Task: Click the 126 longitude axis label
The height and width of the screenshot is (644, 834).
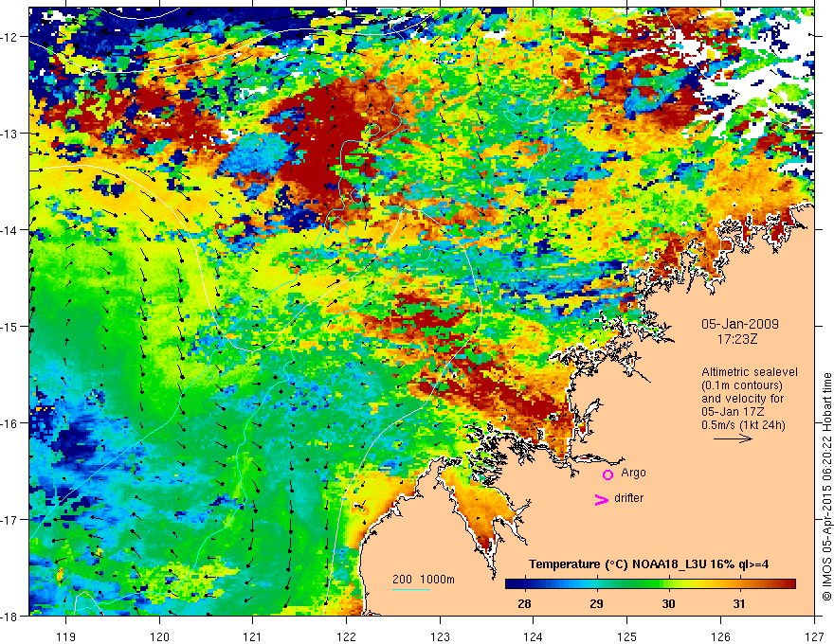Action: click(x=720, y=636)
